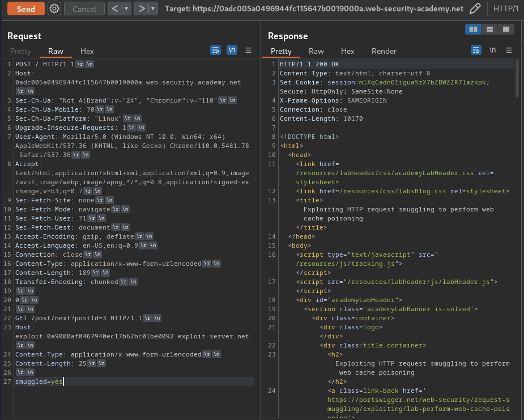Image resolution: width=524 pixels, height=420 pixels.
Task: Go to previous request with back arrow
Action: 115,9
